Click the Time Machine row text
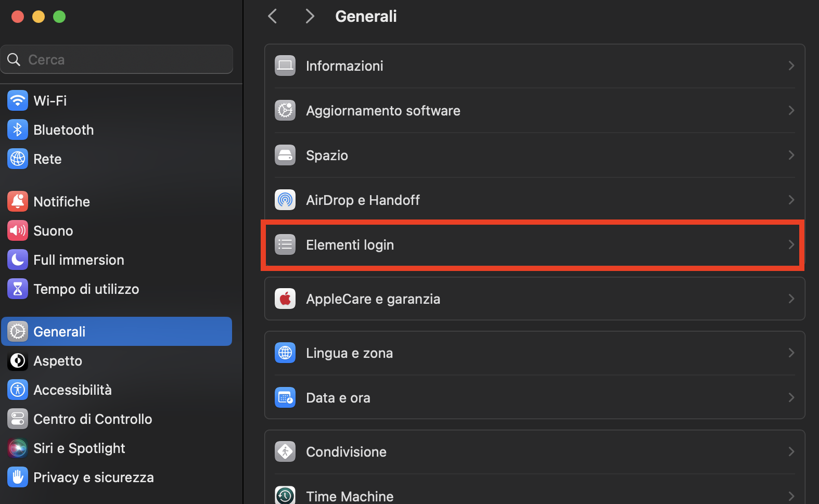This screenshot has width=819, height=504. click(x=350, y=496)
